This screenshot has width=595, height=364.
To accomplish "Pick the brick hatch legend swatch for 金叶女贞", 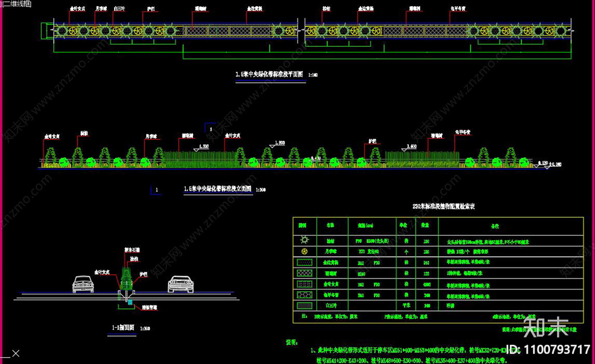I will pyautogui.click(x=305, y=284).
